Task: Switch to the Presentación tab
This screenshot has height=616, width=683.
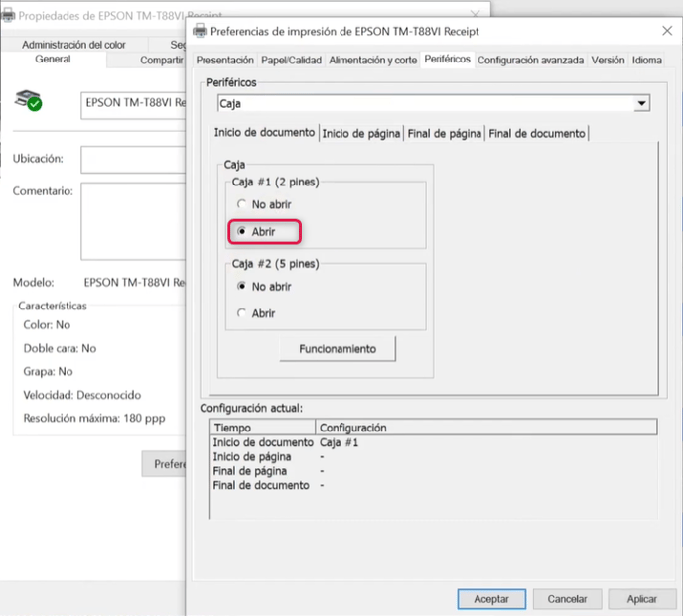Action: click(224, 61)
